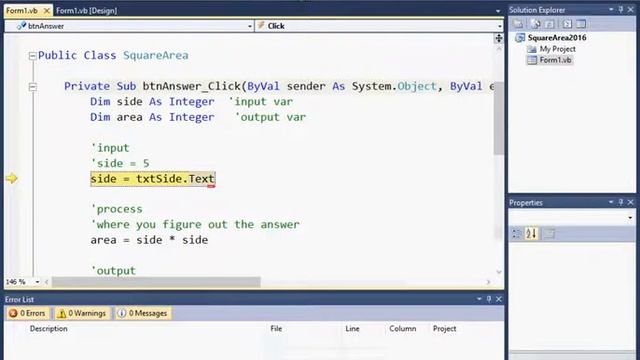This screenshot has height=360, width=640.
Task: Select Alphabetical sort in Properties panel
Action: pyautogui.click(x=531, y=234)
